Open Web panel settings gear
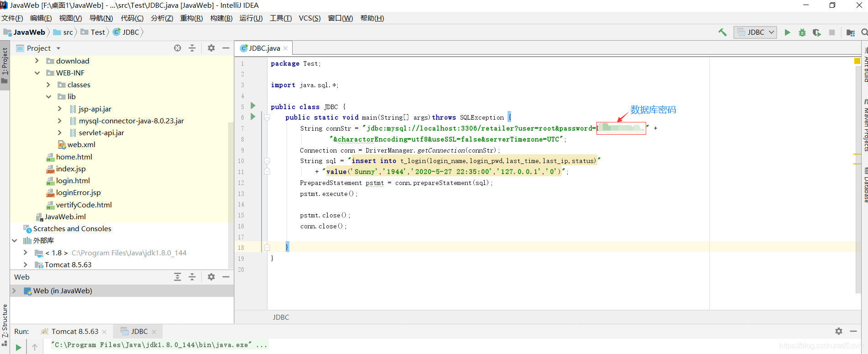The image size is (868, 354). pos(211,277)
